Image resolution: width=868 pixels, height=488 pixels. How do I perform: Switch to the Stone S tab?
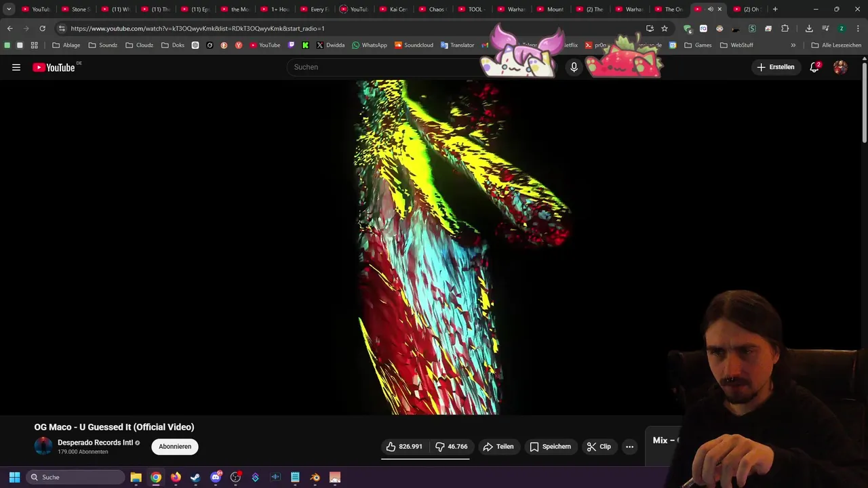tap(75, 9)
